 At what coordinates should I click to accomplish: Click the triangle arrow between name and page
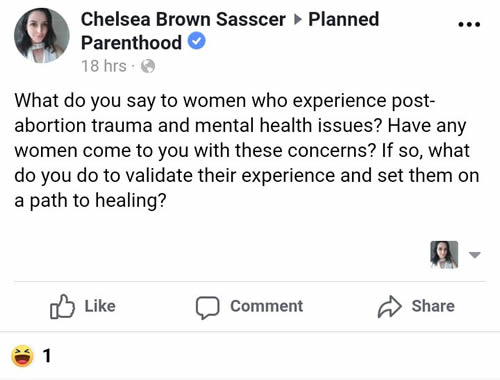(298, 20)
